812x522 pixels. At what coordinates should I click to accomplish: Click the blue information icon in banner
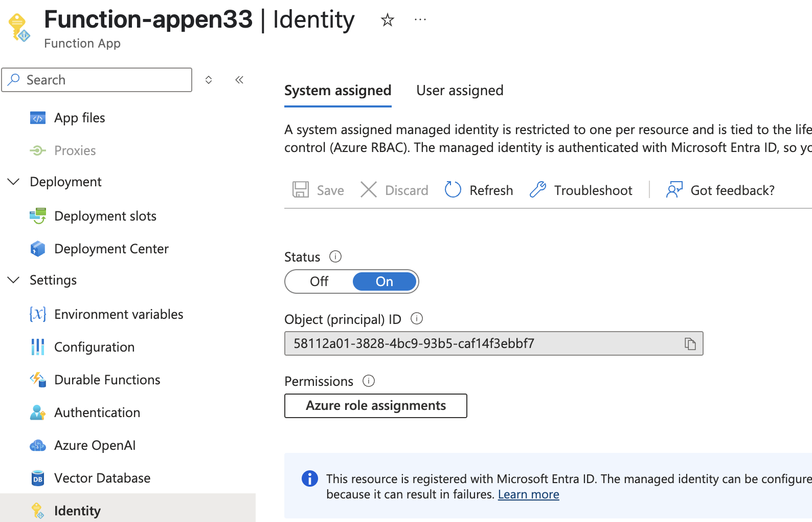coord(309,478)
